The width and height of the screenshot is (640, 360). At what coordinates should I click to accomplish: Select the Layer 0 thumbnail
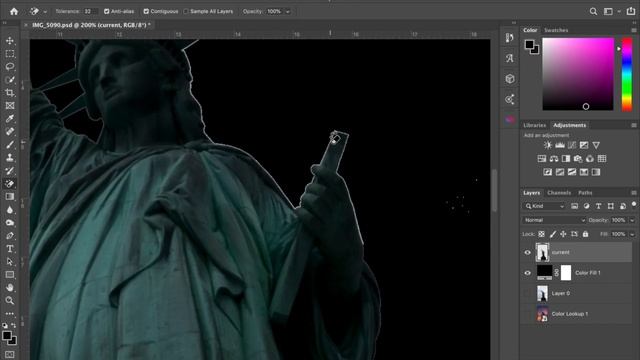pyautogui.click(x=542, y=293)
